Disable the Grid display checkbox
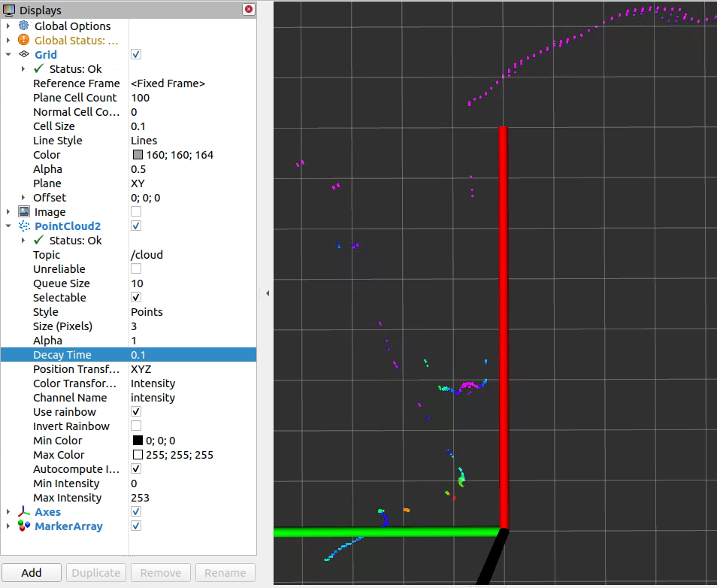The width and height of the screenshot is (717, 588). pyautogui.click(x=136, y=55)
